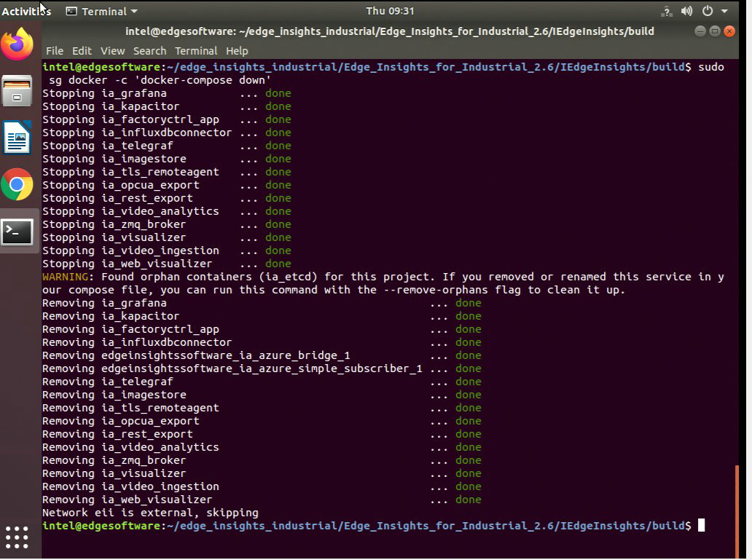Click 'Removing ia_telegraf' line
Screen dimensions: 752x560
pyautogui.click(x=262, y=382)
